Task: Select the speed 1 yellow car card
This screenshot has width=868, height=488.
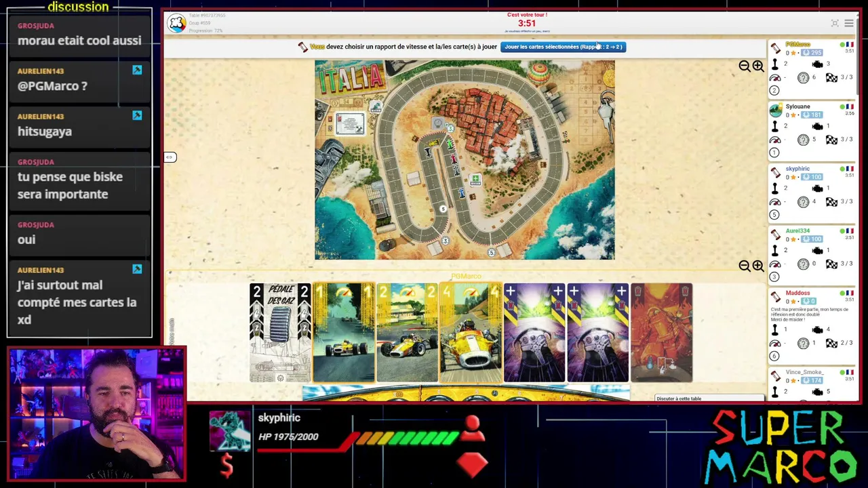Action: pyautogui.click(x=344, y=333)
